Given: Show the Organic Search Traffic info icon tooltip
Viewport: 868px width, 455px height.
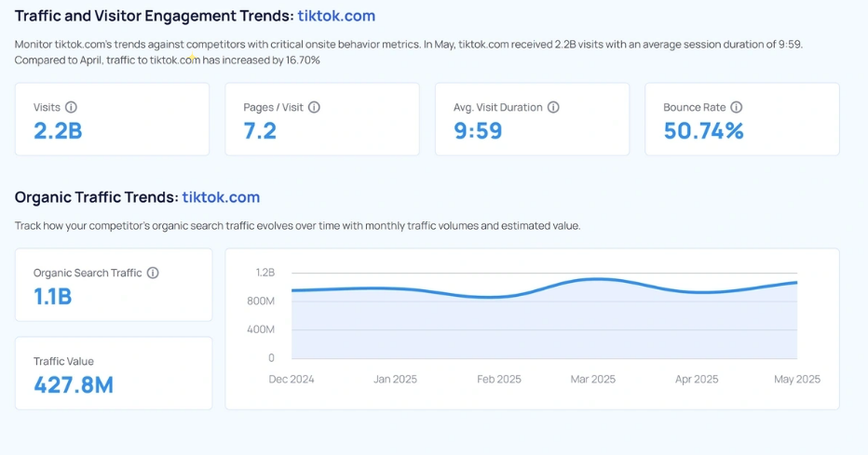Looking at the screenshot, I should point(153,273).
